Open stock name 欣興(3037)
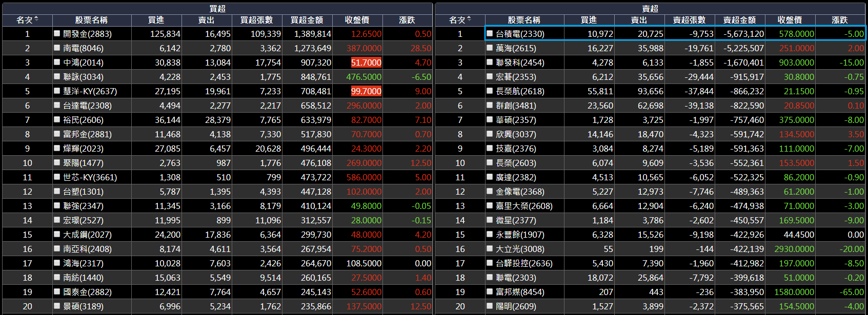Image resolution: width=868 pixels, height=315 pixels. click(x=516, y=134)
